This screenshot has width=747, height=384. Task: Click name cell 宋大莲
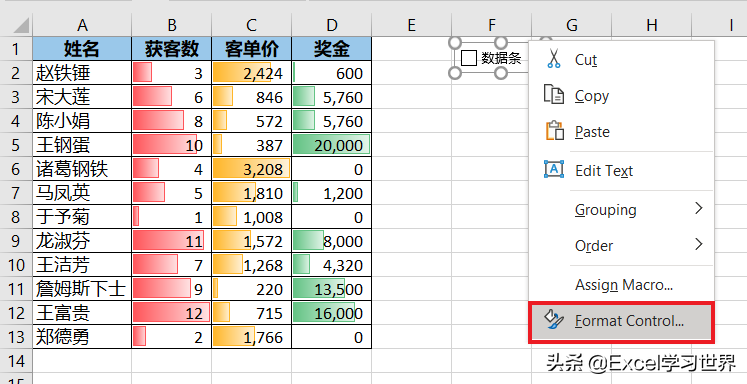click(82, 97)
